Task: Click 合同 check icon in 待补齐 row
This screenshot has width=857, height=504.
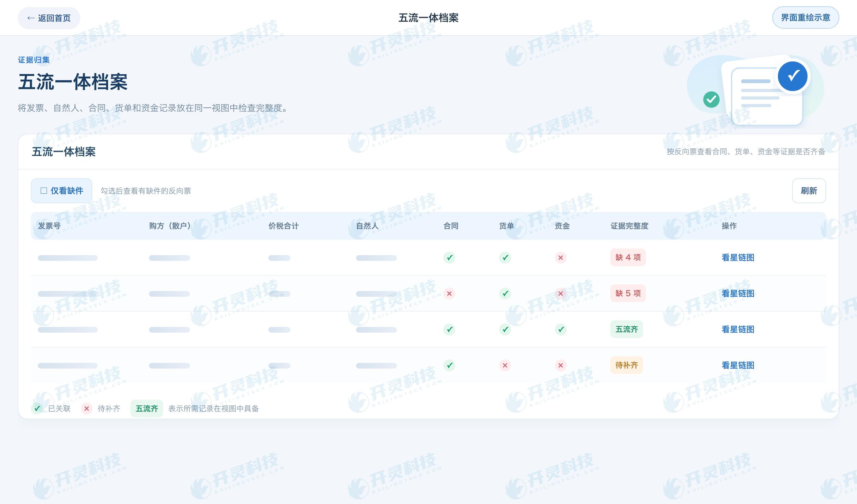Action: [x=449, y=366]
